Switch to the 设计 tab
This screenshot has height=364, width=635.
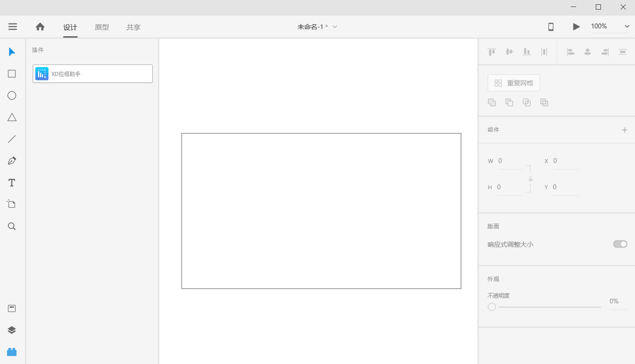[x=70, y=27]
